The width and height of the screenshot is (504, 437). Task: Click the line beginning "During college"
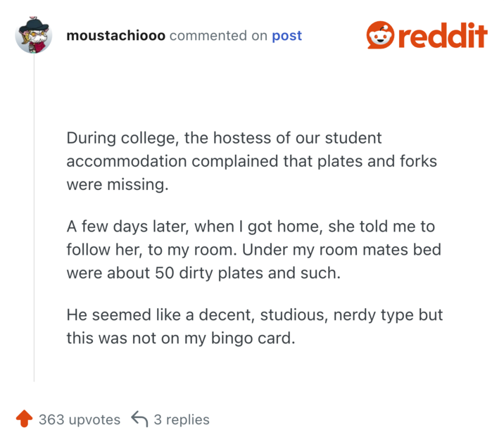(224, 138)
